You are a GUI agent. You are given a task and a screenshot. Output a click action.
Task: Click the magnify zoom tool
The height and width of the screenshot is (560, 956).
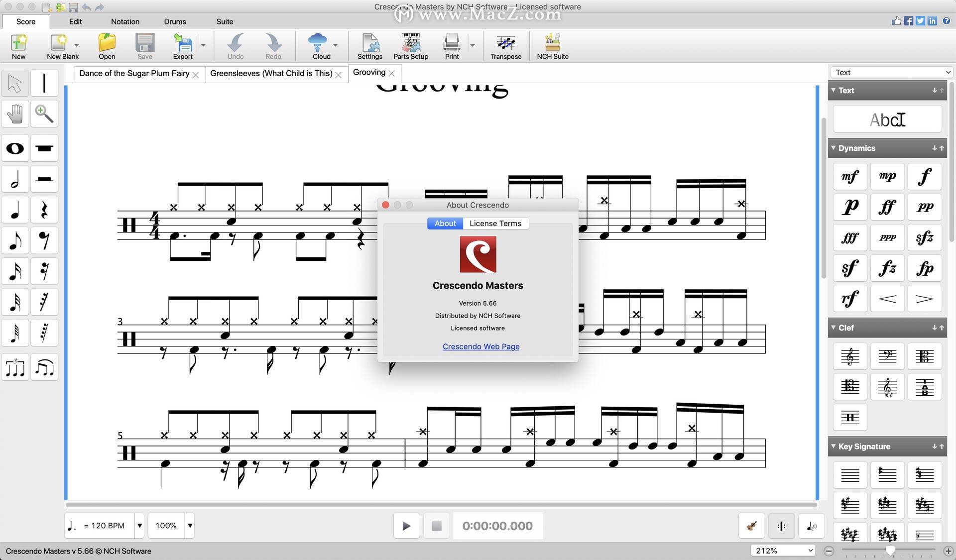(43, 113)
